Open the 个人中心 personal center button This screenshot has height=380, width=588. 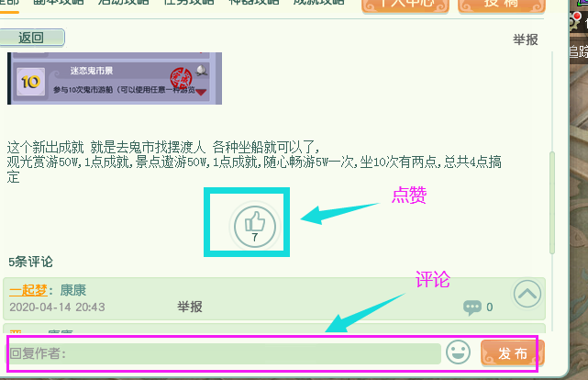coord(405,5)
